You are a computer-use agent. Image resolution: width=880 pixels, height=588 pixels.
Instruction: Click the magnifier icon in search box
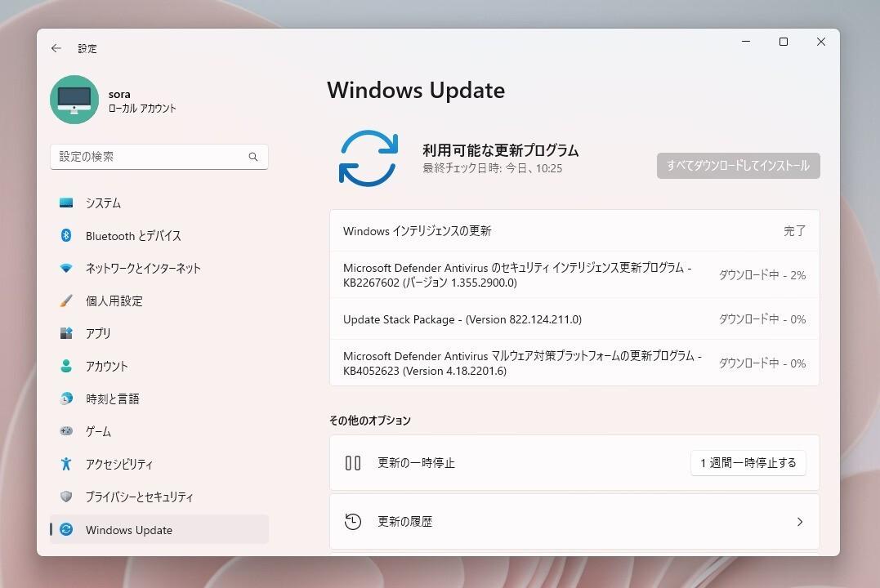click(253, 157)
